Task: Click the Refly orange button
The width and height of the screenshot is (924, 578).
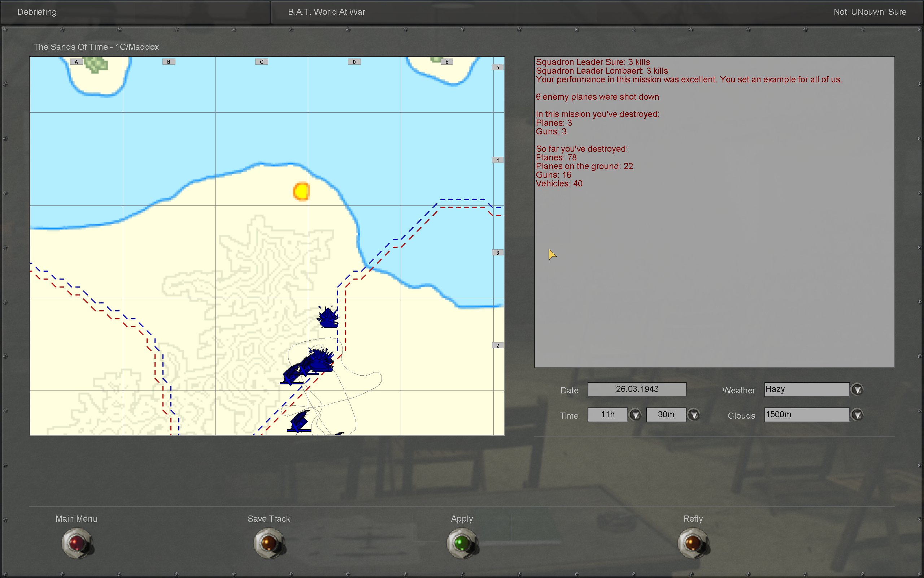Action: click(x=693, y=543)
